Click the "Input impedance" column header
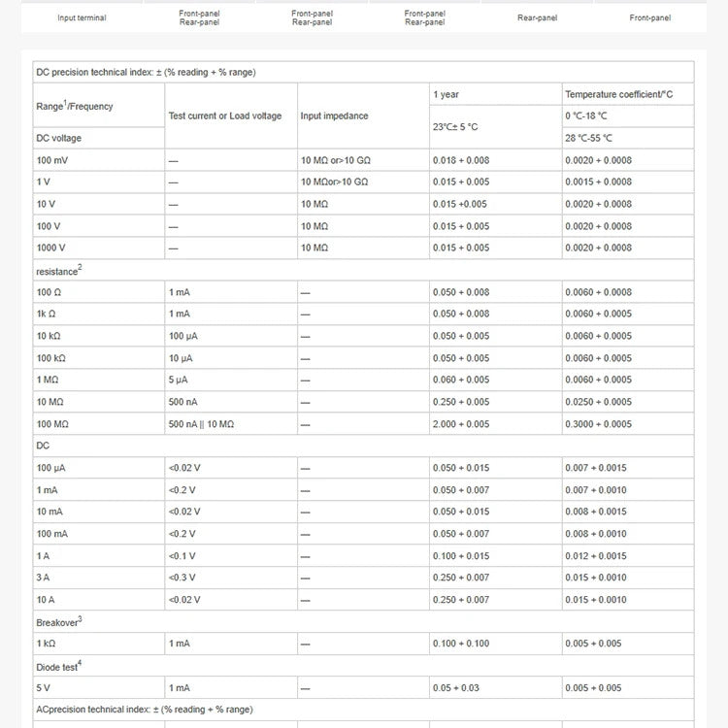The width and height of the screenshot is (728, 728). click(334, 116)
